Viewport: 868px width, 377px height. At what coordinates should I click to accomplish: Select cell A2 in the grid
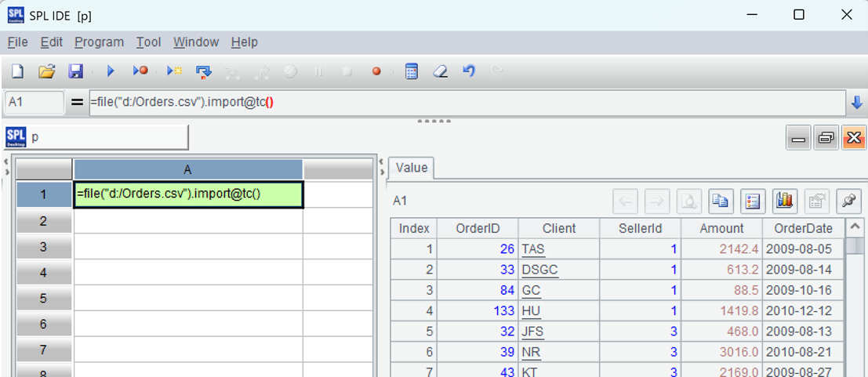tap(187, 221)
